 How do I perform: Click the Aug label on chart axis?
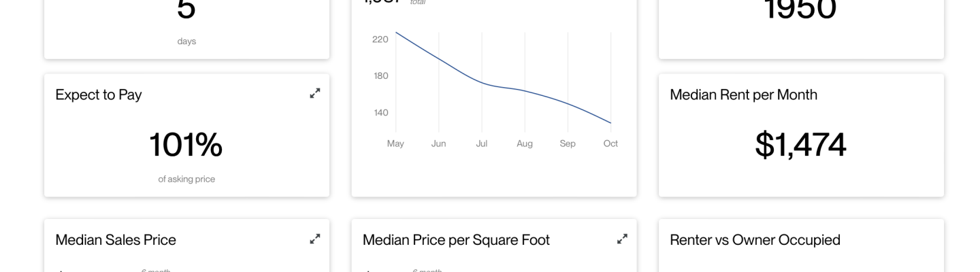coord(525,143)
